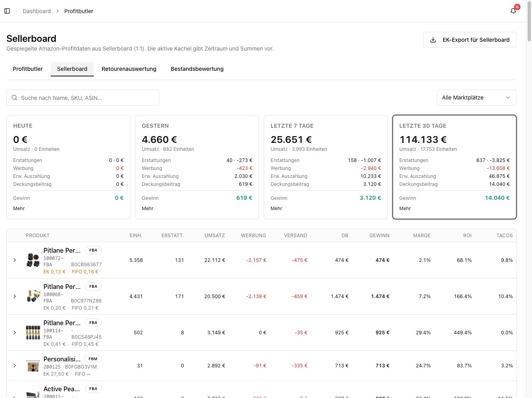The image size is (532, 398).
Task: Open the Retourenauswertung tab
Action: tap(129, 69)
